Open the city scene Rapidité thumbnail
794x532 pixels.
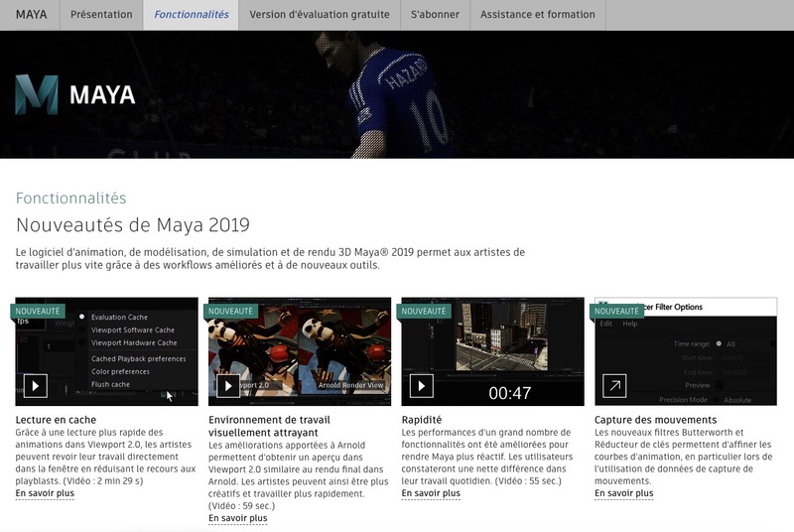pos(492,351)
